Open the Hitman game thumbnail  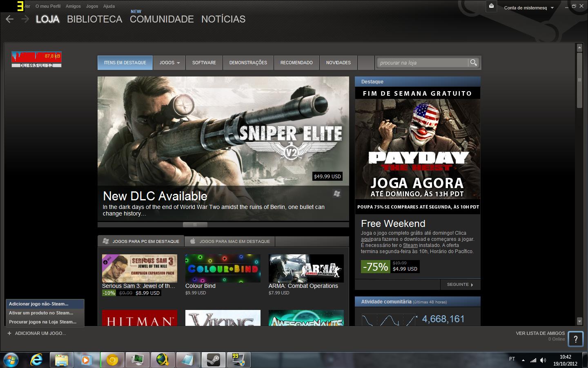pos(140,318)
